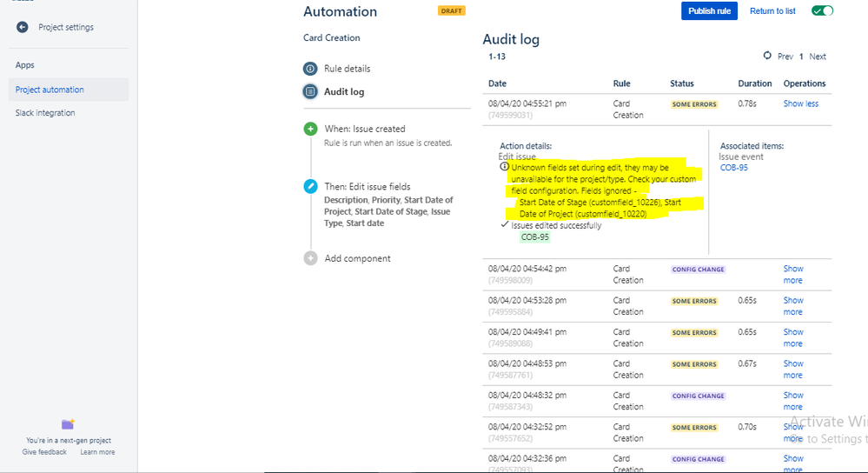Click the Duration column header

click(x=754, y=83)
